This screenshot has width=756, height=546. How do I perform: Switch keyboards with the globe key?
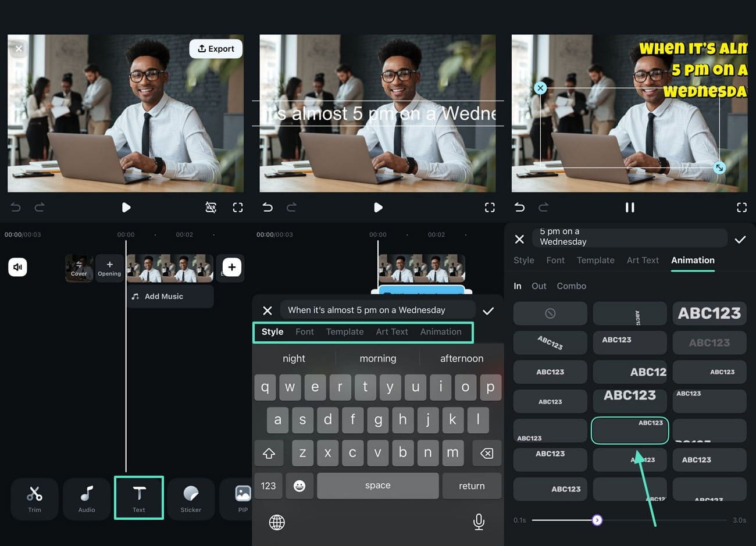click(277, 522)
